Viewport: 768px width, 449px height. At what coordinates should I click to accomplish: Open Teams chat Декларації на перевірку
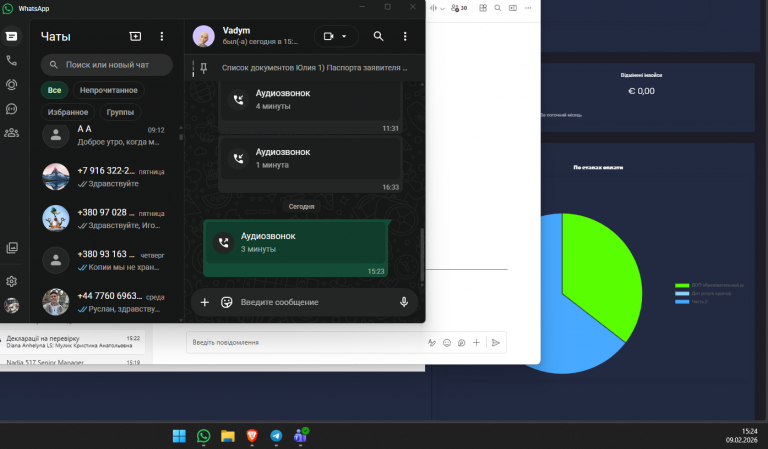[x=72, y=342]
